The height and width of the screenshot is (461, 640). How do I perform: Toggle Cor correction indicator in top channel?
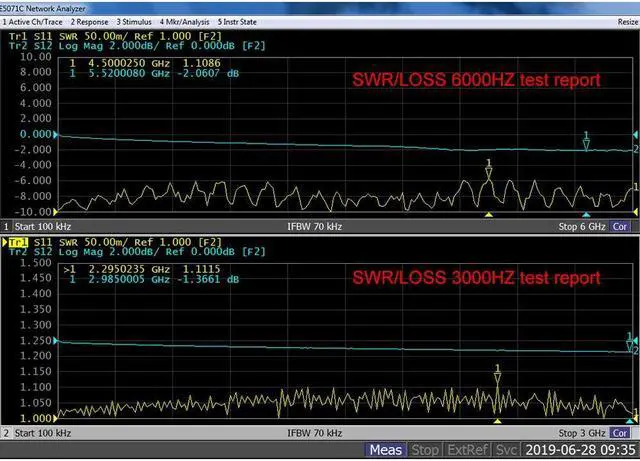[621, 227]
